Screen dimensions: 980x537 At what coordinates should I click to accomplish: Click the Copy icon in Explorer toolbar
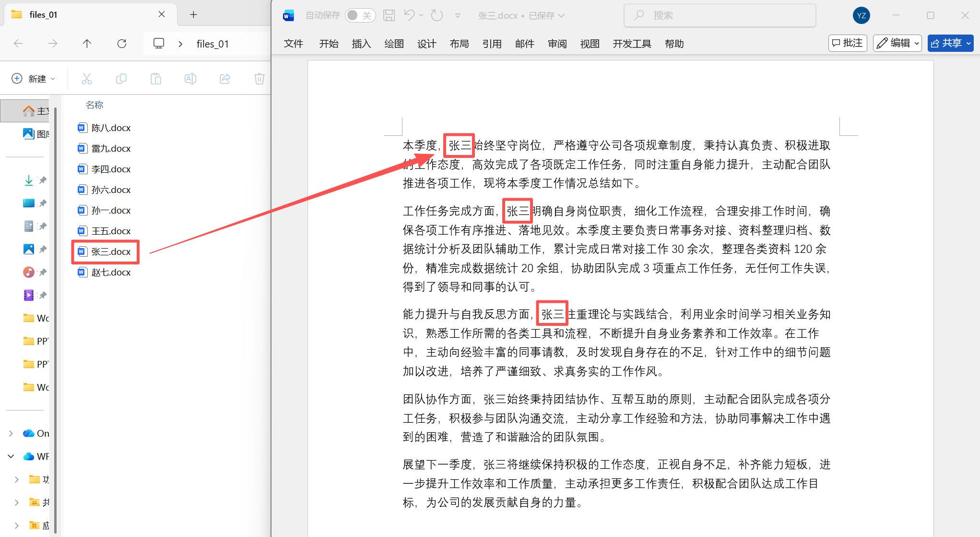(121, 78)
